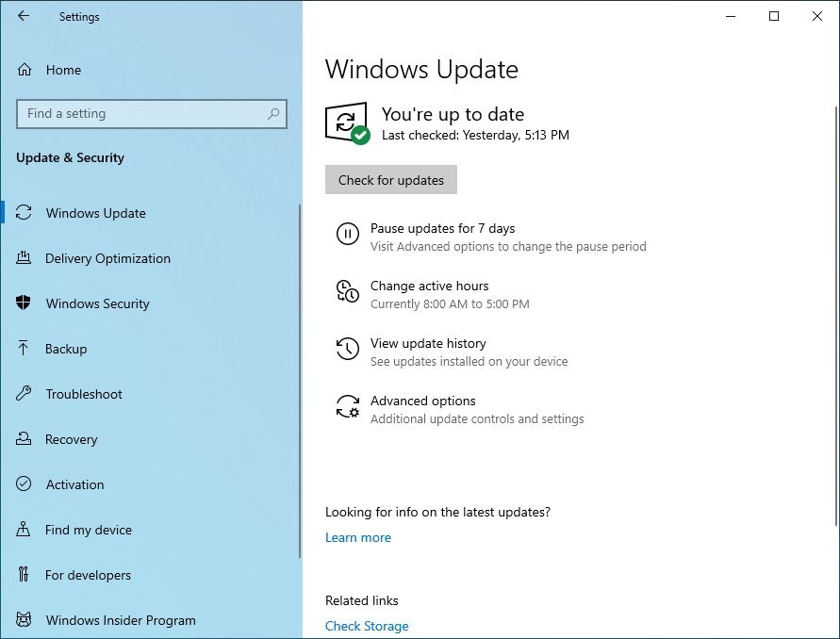Maximize the Settings window

coord(774,16)
